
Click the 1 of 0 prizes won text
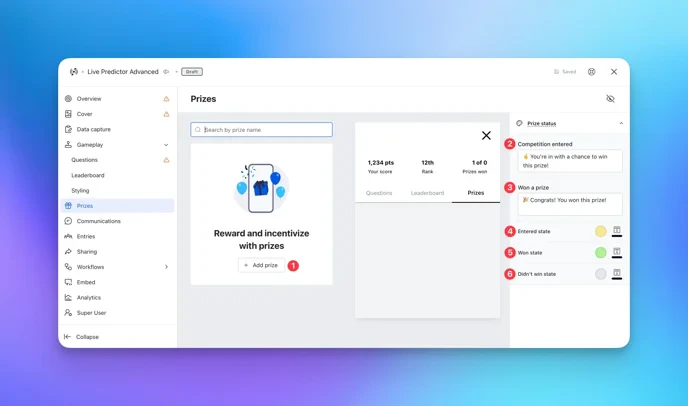479,163
